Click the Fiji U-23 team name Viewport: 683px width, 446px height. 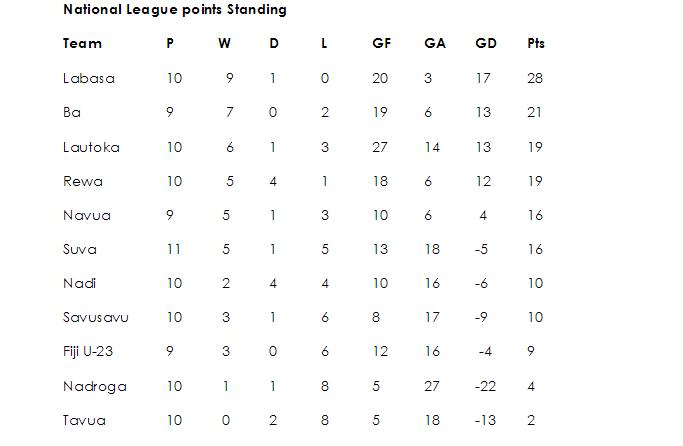point(88,351)
